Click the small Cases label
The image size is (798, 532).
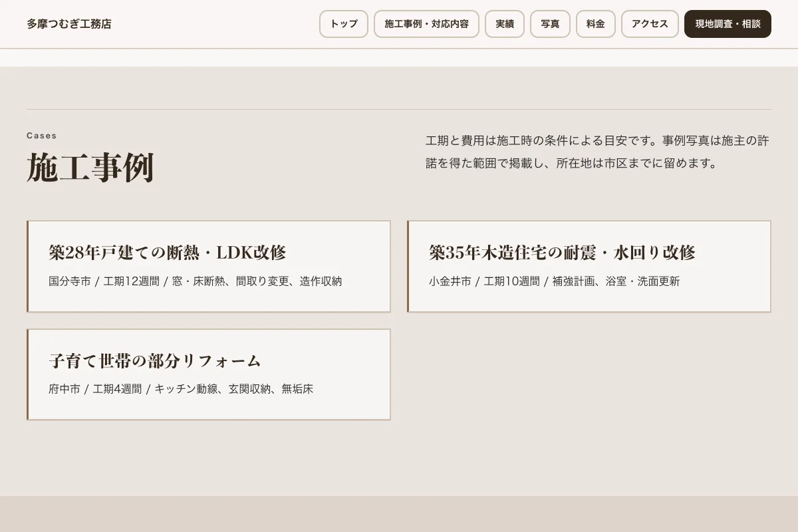(42, 136)
